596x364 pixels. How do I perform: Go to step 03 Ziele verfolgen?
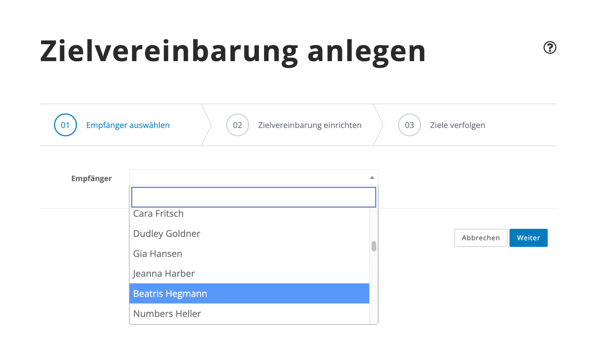coord(441,125)
